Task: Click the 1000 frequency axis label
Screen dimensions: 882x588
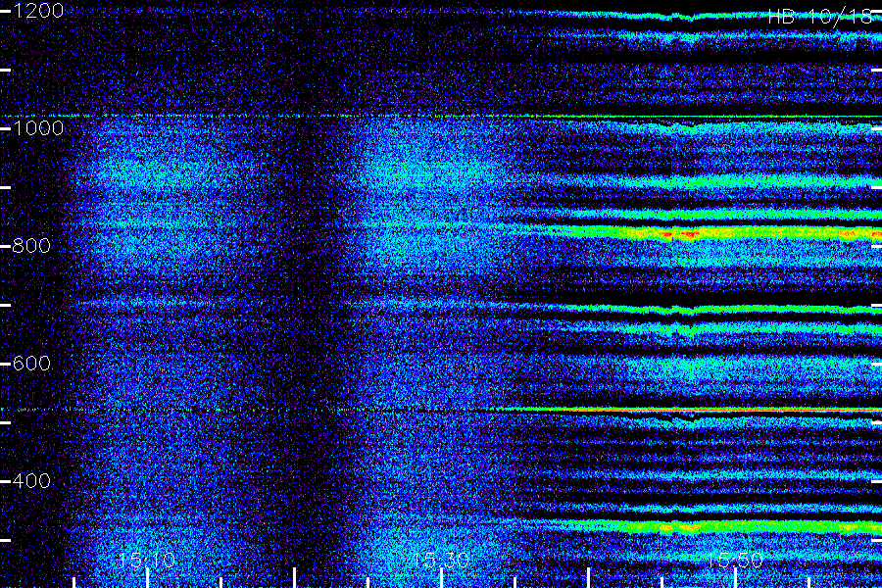Action: (x=38, y=128)
